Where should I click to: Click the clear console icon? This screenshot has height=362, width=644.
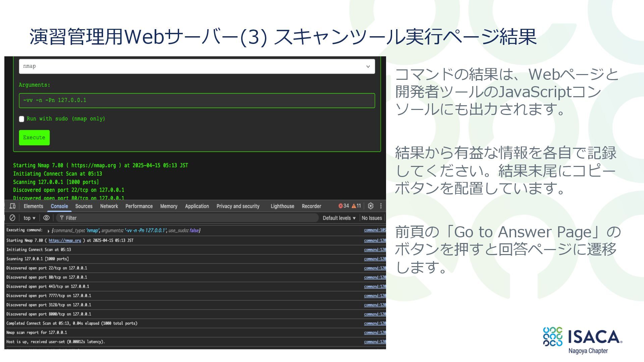pos(12,218)
